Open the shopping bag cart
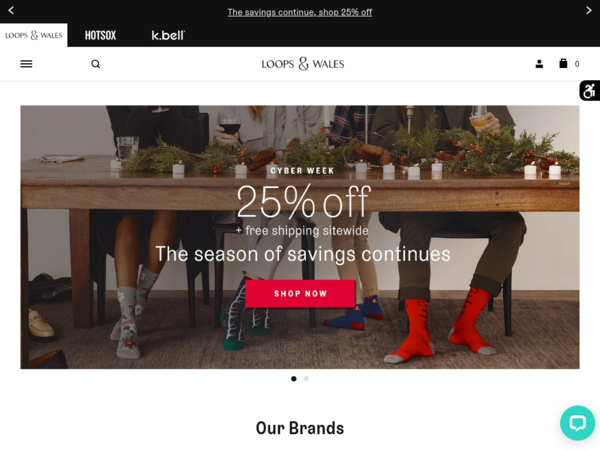Viewport: 600px width, 450px height. (x=563, y=64)
